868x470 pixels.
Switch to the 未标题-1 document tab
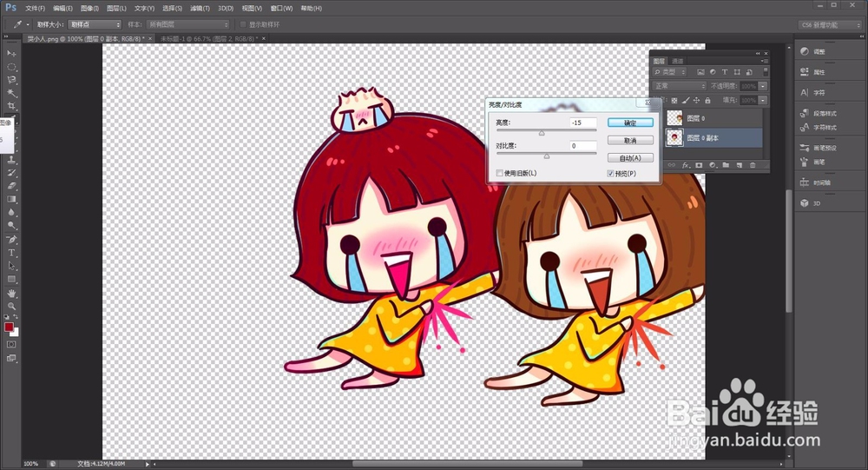[x=208, y=39]
